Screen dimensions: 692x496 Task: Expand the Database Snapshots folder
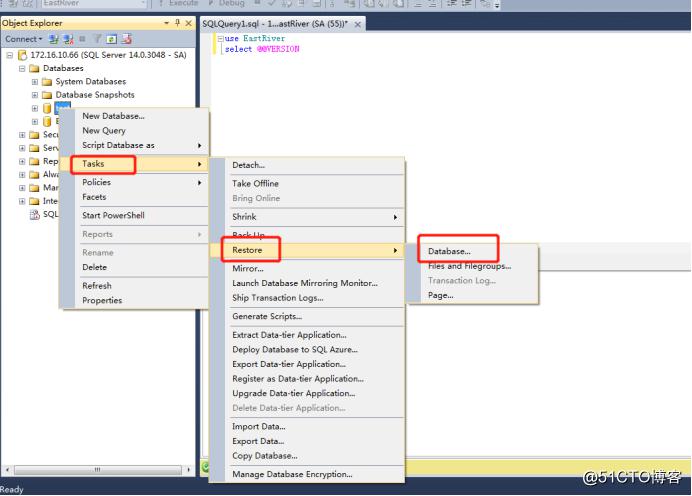pyautogui.click(x=35, y=95)
